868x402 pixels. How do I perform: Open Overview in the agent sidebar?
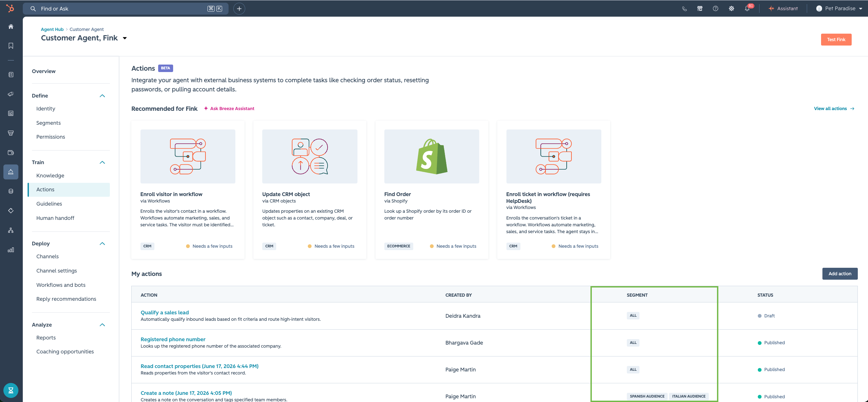click(x=44, y=71)
